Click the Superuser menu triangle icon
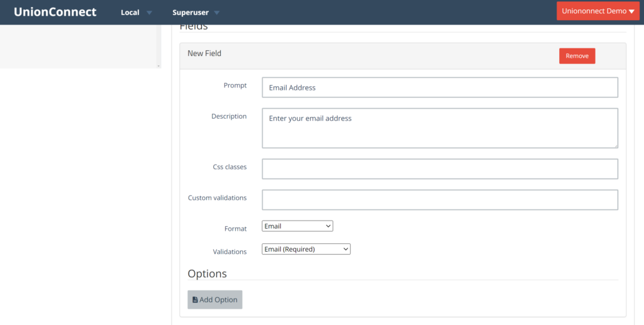This screenshot has width=644, height=325. coord(217,13)
